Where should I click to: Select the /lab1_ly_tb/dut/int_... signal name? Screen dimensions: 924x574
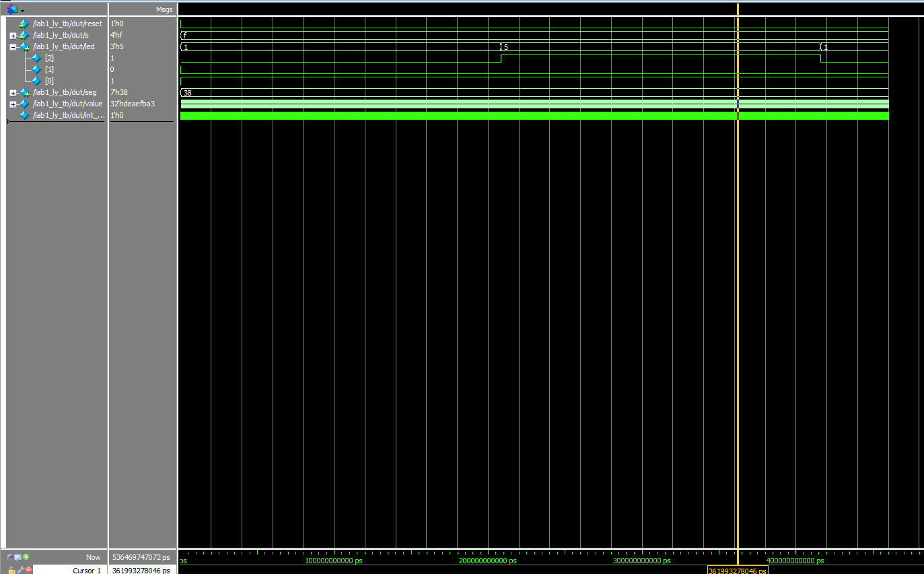tap(69, 115)
